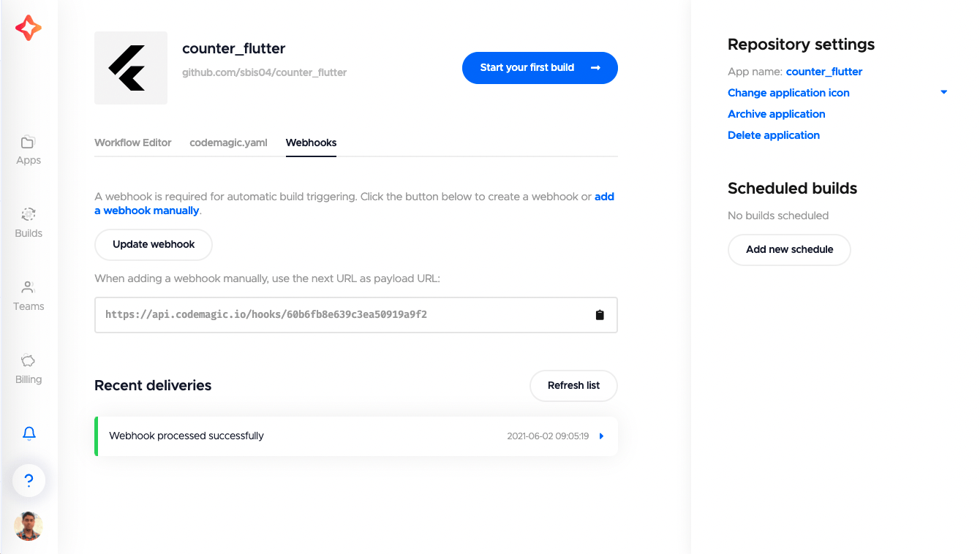Click the Repository settings heading
The image size is (980, 554).
pyautogui.click(x=801, y=45)
